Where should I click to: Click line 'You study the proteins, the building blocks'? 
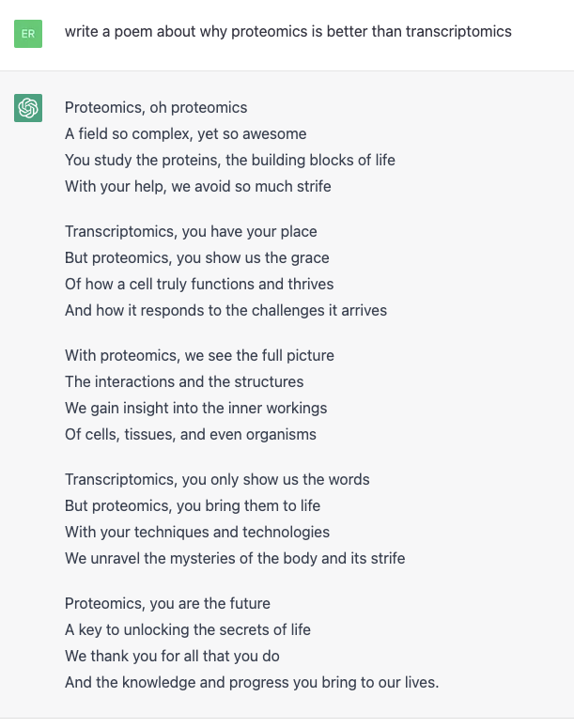pyautogui.click(x=230, y=161)
